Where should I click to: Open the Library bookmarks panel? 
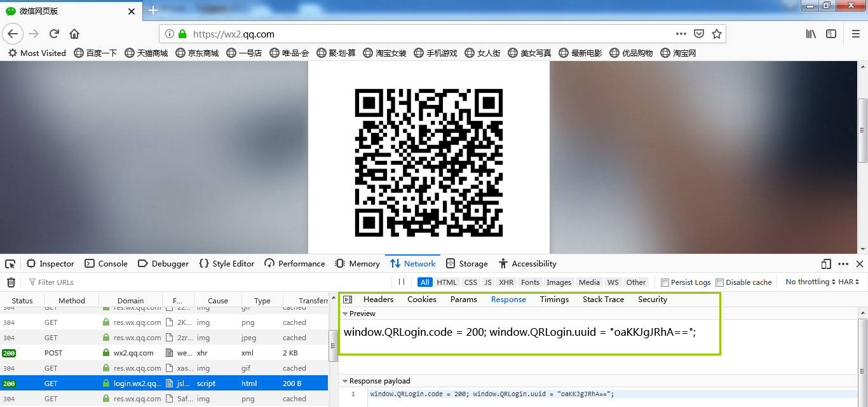(811, 34)
